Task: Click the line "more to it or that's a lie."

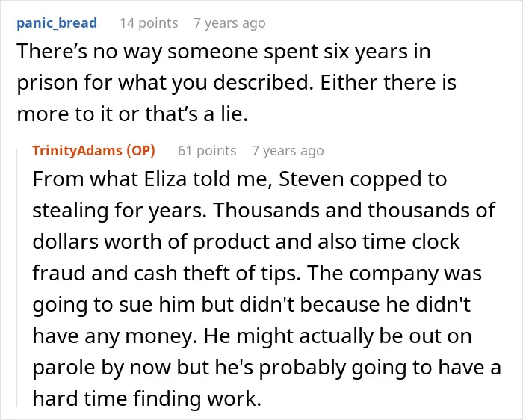Action: (x=132, y=114)
